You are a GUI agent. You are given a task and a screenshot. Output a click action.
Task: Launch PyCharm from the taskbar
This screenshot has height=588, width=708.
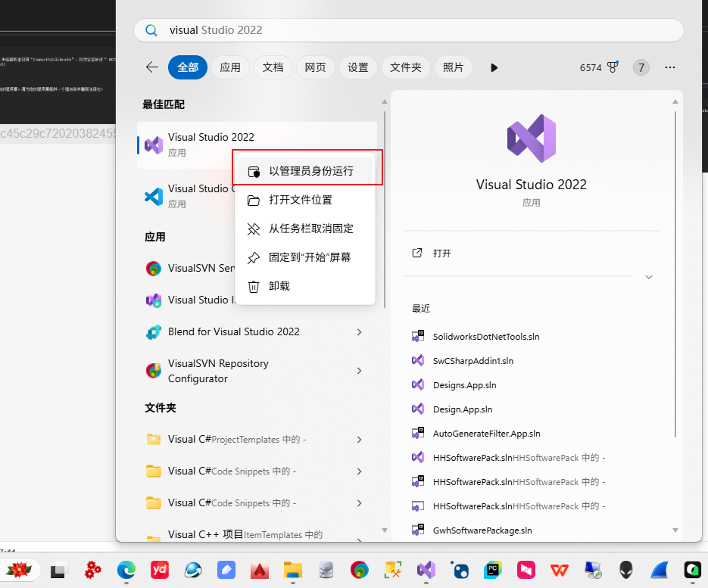(x=493, y=570)
